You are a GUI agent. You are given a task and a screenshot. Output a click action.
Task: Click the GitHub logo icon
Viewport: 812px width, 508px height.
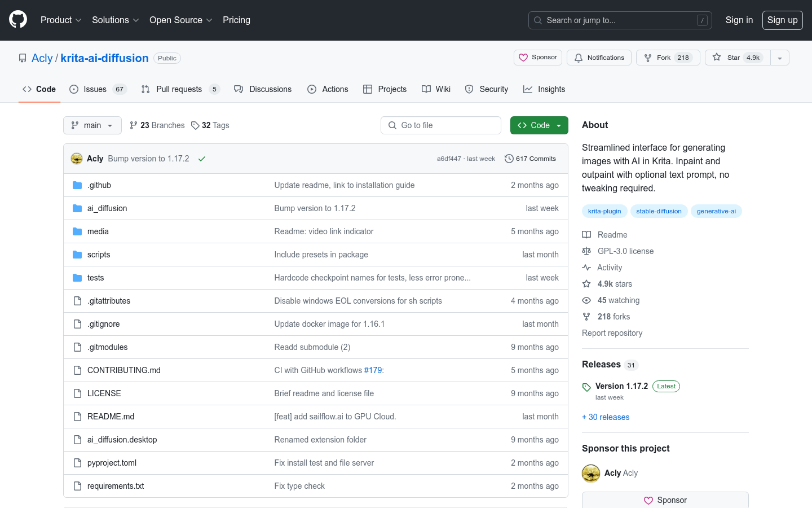pos(18,20)
